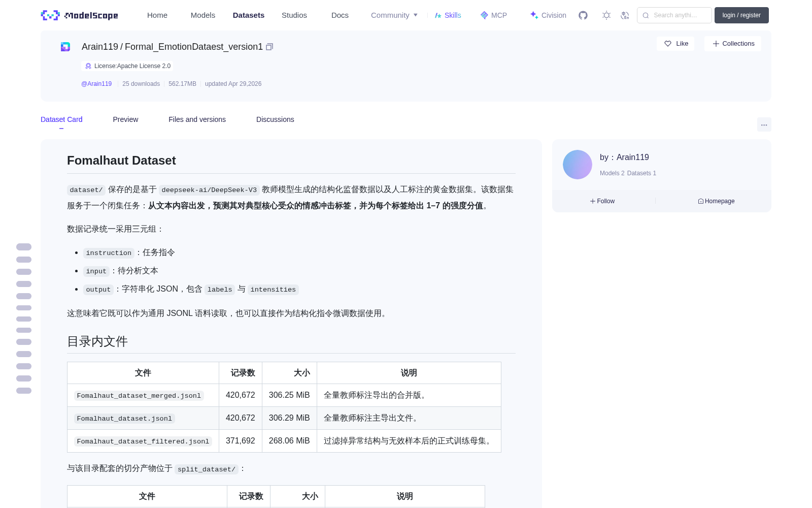Viewport: 812px width, 508px height.
Task: Follow the author Arain119
Action: pos(602,201)
